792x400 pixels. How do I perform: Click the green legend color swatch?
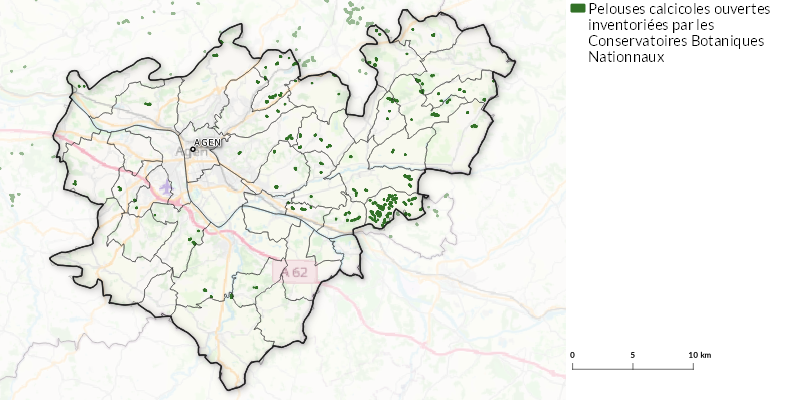pyautogui.click(x=577, y=9)
